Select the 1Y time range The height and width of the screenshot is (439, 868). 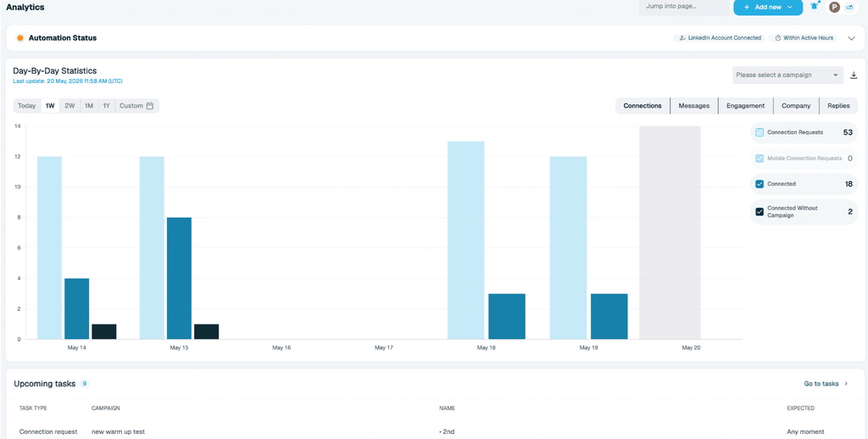click(x=106, y=106)
